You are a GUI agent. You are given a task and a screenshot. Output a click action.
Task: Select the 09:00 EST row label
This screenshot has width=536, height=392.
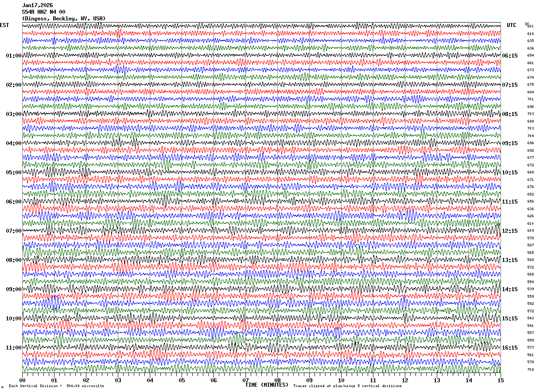coord(14,289)
